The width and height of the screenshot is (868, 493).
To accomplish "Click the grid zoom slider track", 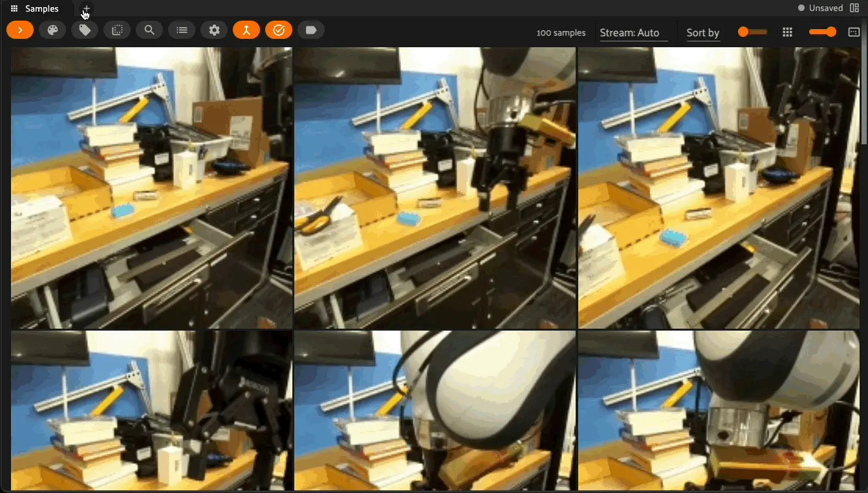I will tap(823, 32).
